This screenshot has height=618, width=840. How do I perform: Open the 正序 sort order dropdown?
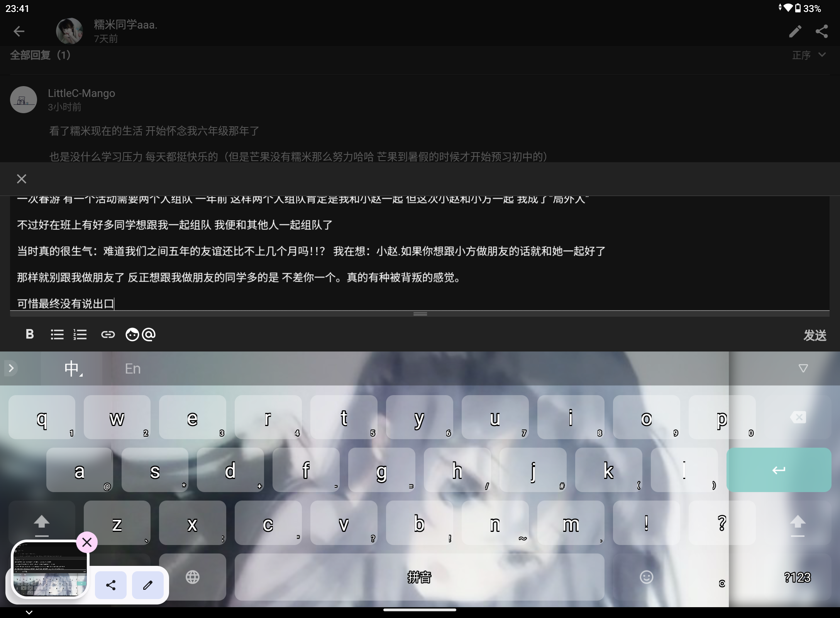[809, 55]
